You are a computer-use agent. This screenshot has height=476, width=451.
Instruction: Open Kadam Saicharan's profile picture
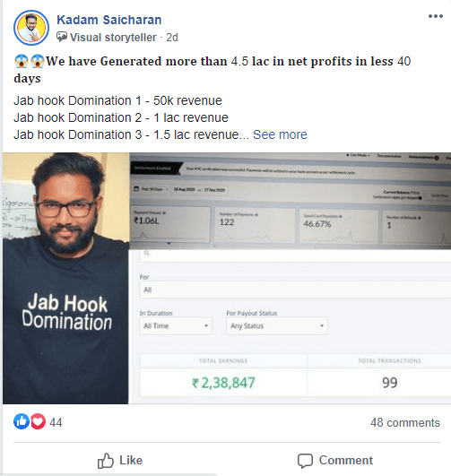pos(31,28)
